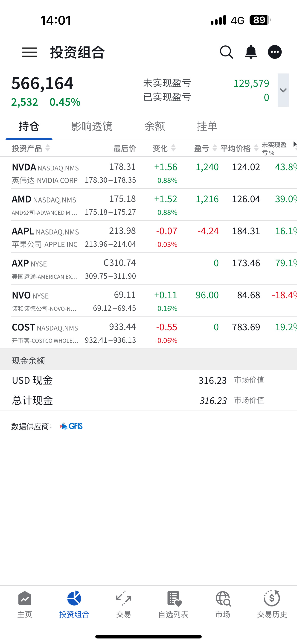Tap the cellular signal bars indicator
The height and width of the screenshot is (644, 297).
click(218, 20)
